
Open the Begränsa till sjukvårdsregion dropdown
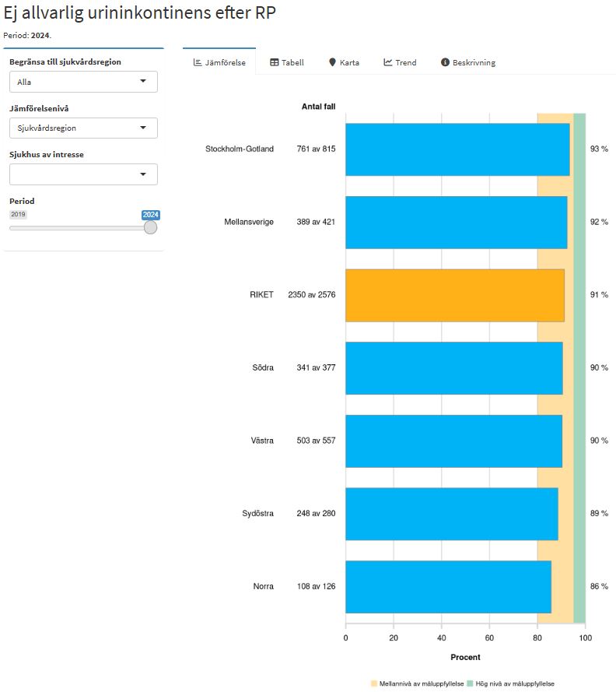(x=83, y=82)
